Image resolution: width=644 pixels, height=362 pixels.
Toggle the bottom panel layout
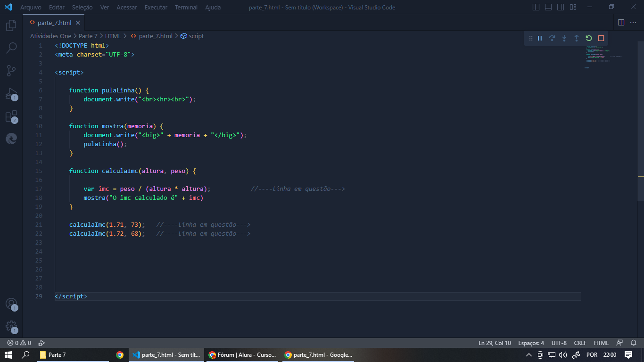[548, 7]
